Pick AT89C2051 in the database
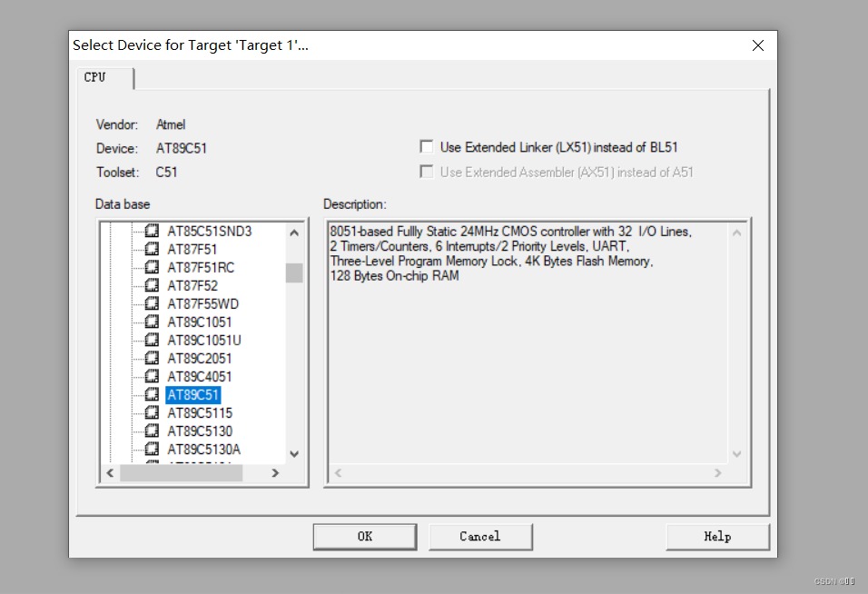 199,359
